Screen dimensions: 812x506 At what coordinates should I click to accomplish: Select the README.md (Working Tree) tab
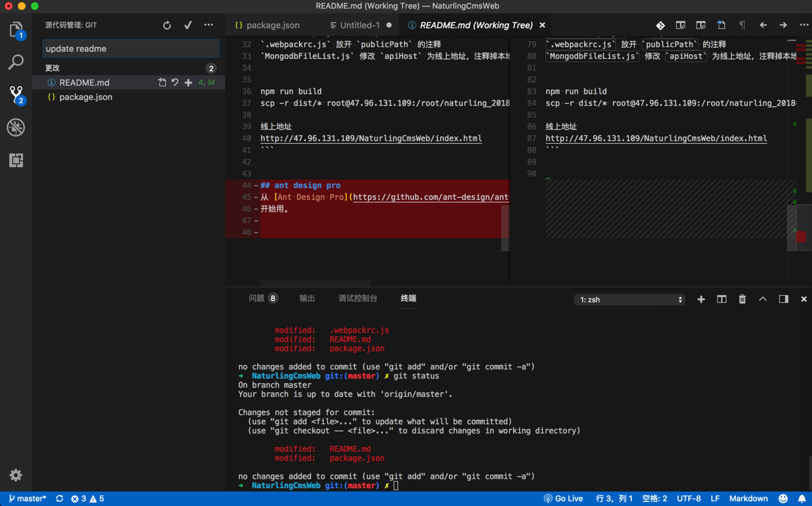476,25
